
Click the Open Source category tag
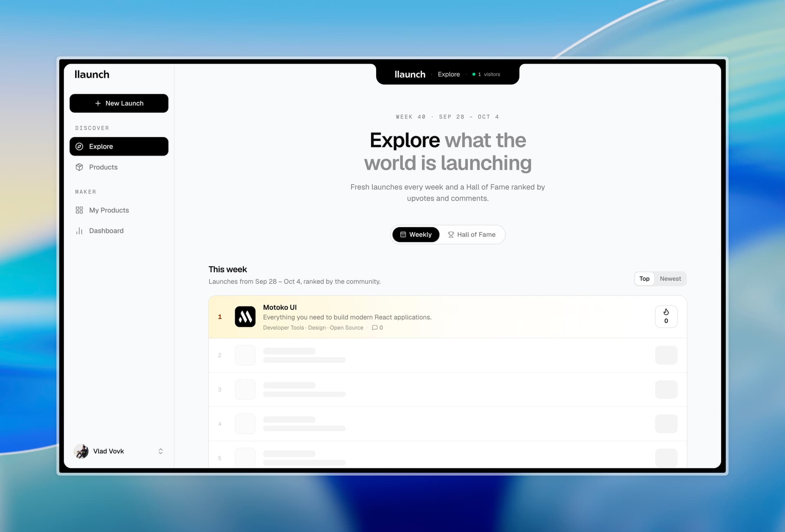coord(346,328)
